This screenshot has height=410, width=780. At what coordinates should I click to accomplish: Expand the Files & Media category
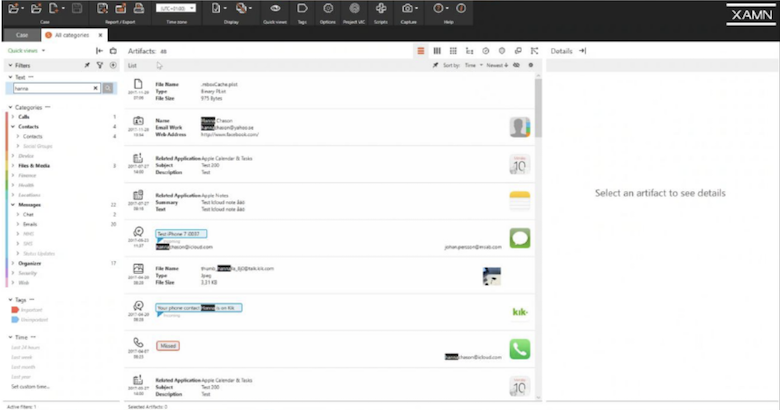coord(13,166)
